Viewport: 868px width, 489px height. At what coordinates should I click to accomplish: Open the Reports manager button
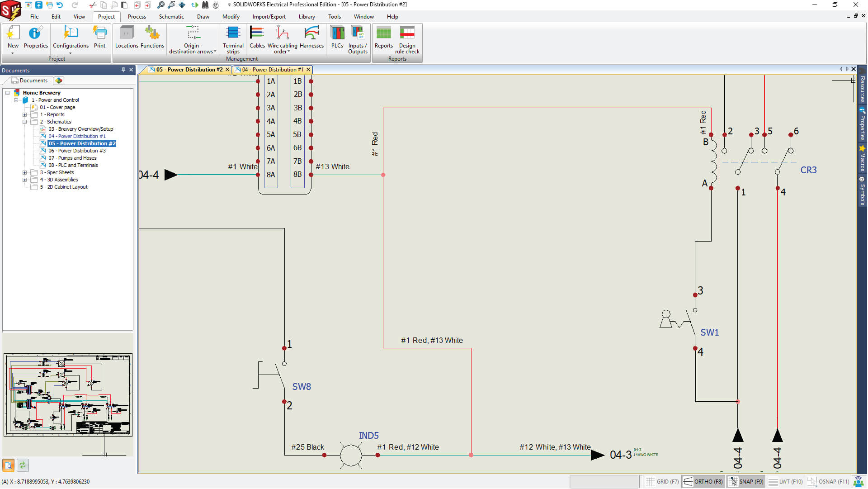[x=384, y=38]
